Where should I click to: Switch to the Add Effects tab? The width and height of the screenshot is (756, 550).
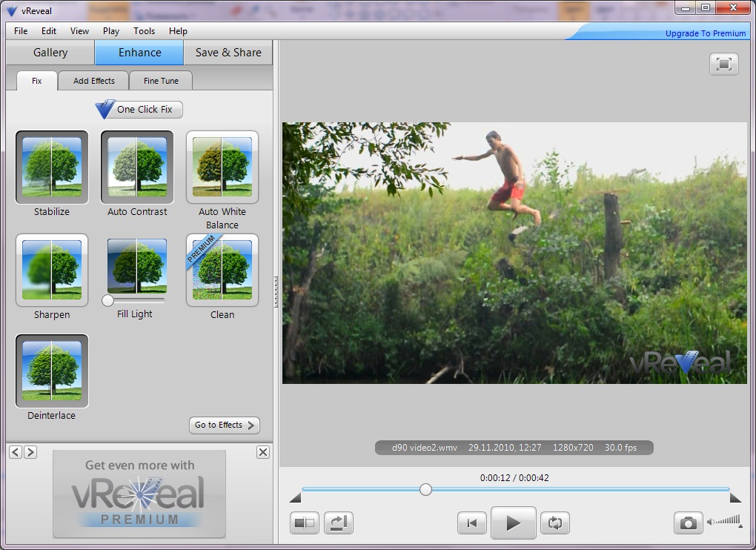coord(94,81)
